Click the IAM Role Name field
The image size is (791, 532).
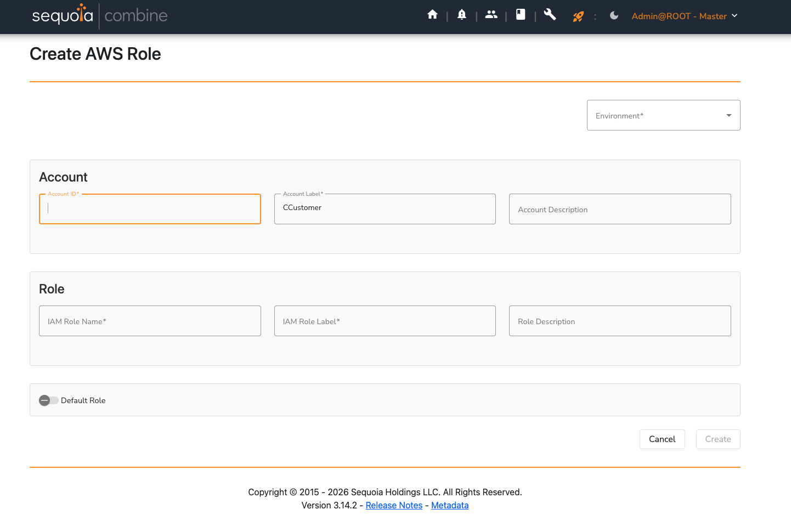pyautogui.click(x=150, y=321)
